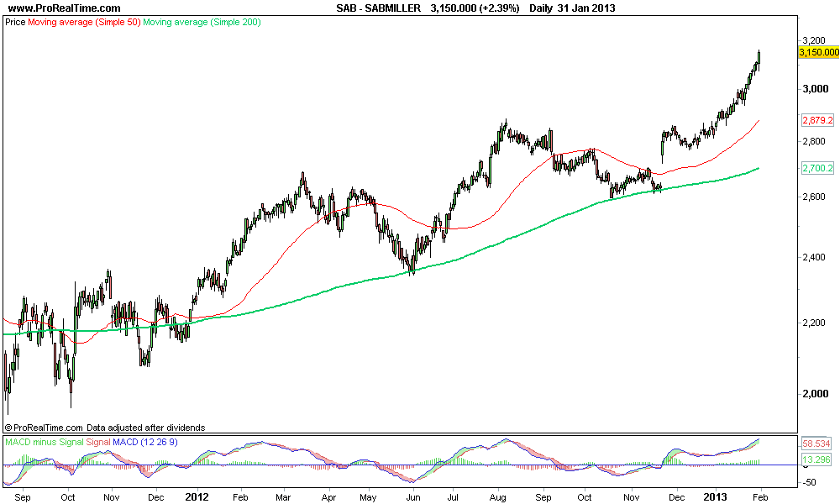840x504 pixels.
Task: Click the red Signal legend label
Action: click(98, 442)
